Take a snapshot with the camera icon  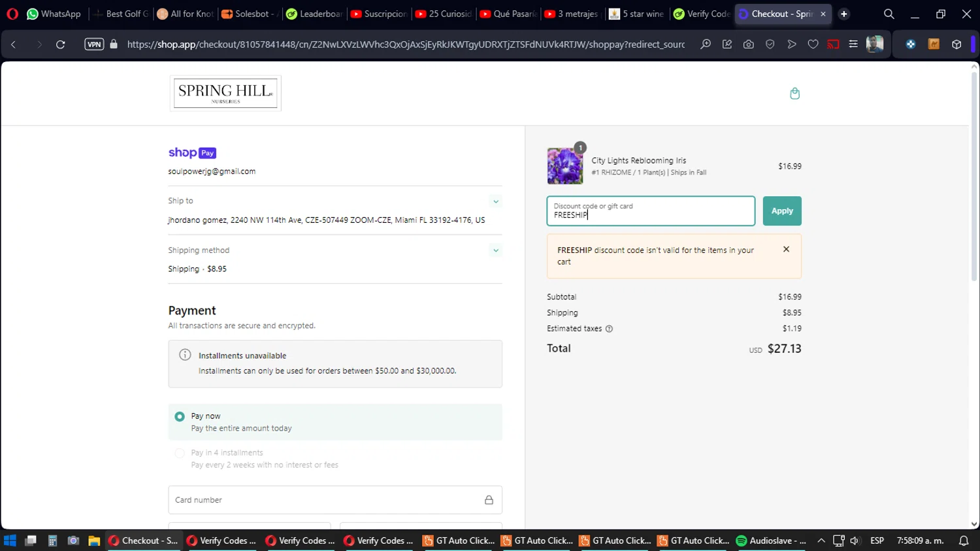[749, 44]
